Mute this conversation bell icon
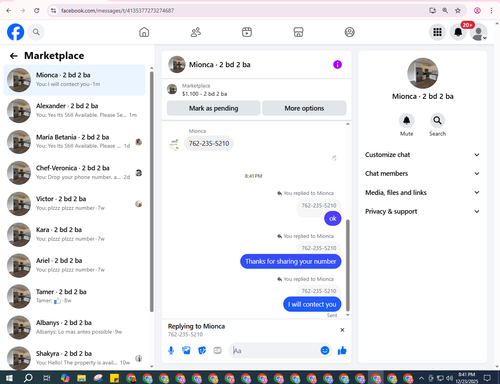The image size is (500, 384). point(406,120)
